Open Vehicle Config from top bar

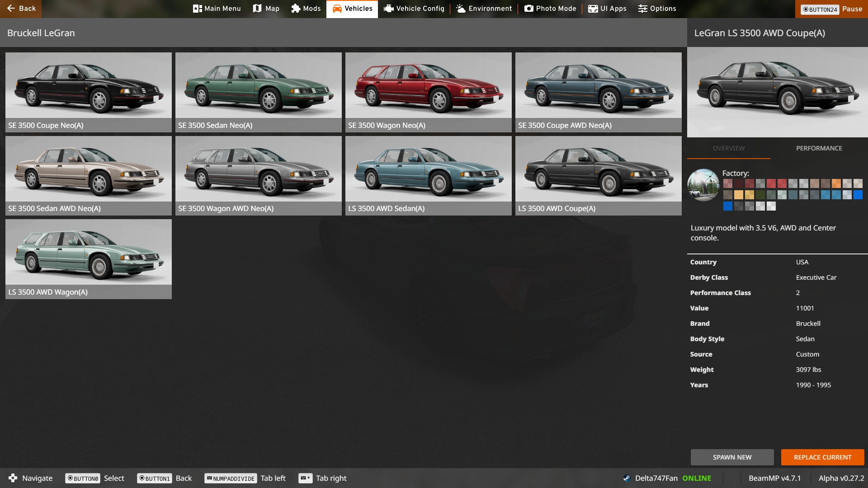pos(414,9)
